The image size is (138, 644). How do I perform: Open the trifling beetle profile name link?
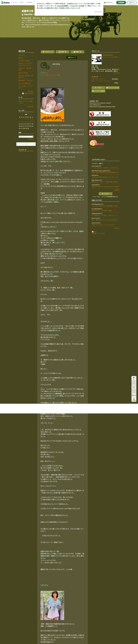point(108,55)
